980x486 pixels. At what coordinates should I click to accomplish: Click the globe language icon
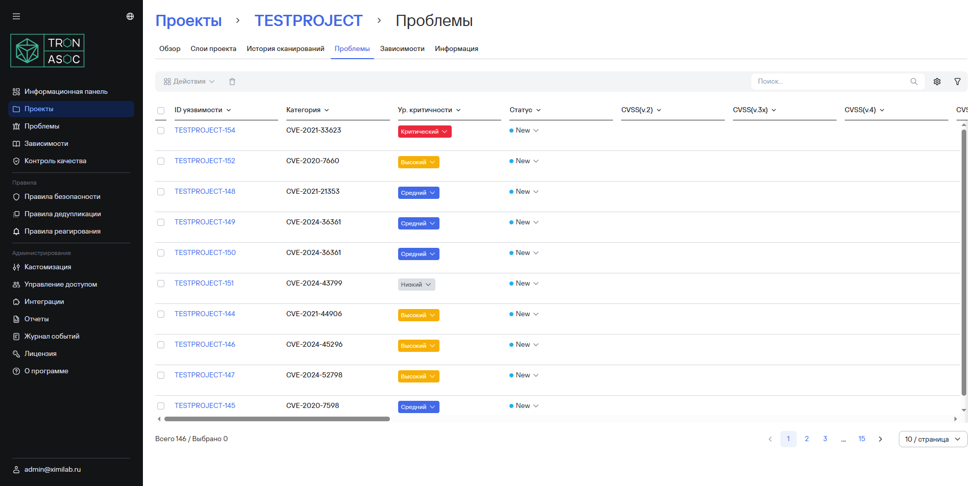(130, 16)
